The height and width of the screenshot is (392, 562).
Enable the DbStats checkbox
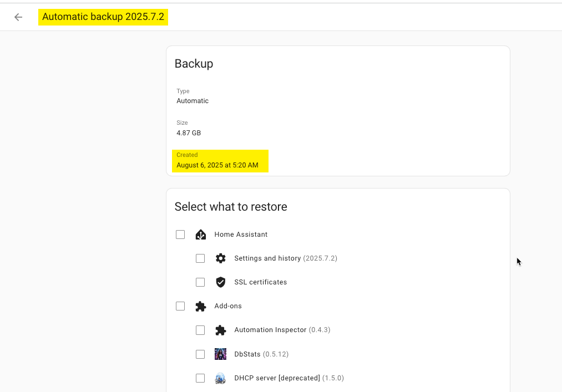(x=200, y=354)
